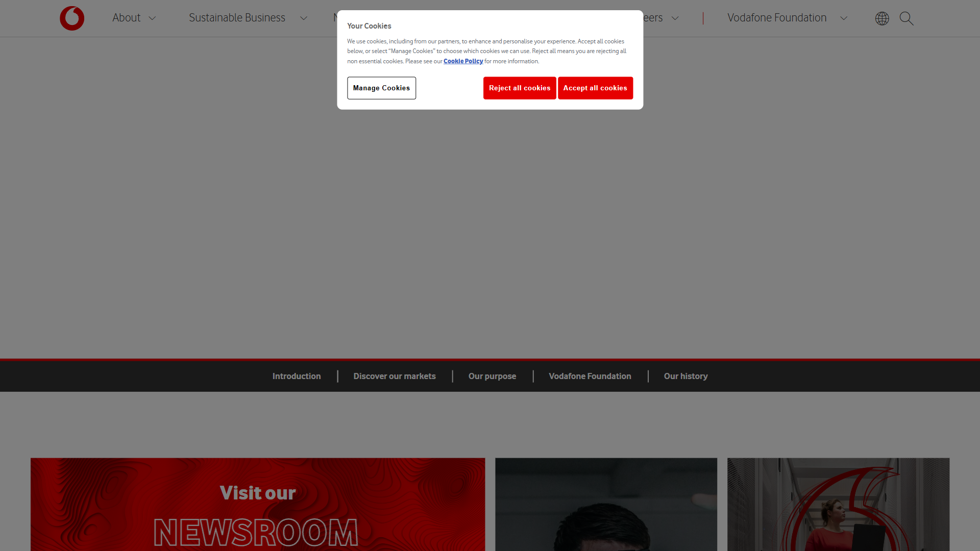Expand the Careers menu chevron
Viewport: 980px width, 551px height.
tap(675, 18)
